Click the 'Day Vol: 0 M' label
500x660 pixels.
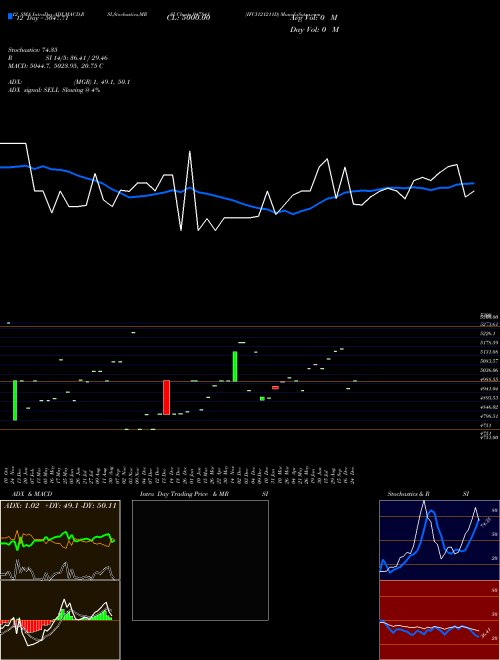coord(314,30)
